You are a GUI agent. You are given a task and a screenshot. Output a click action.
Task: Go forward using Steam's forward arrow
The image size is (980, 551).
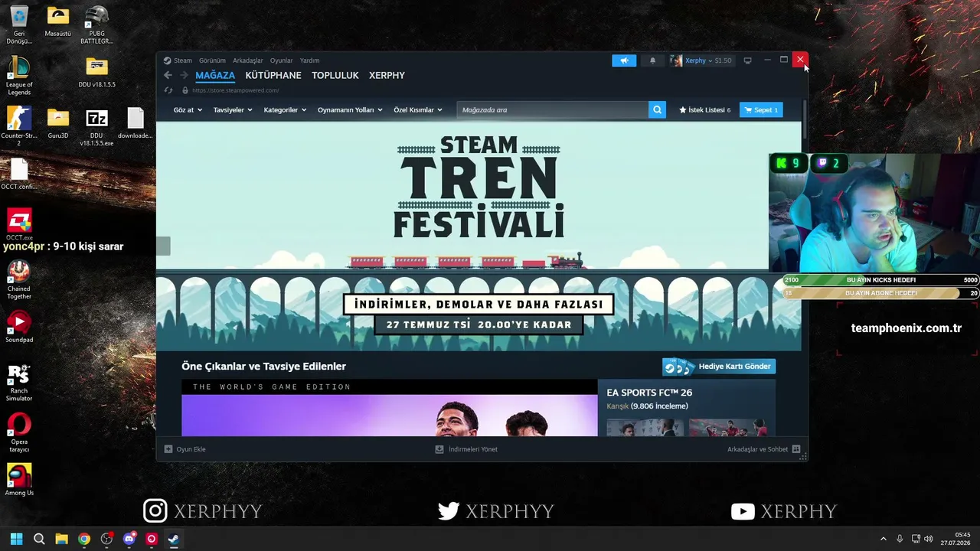[184, 75]
